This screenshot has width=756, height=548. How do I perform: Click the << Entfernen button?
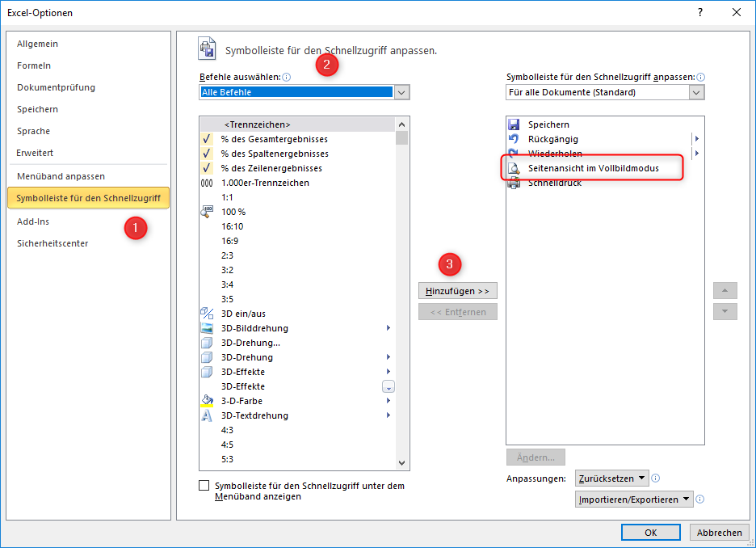click(x=457, y=312)
